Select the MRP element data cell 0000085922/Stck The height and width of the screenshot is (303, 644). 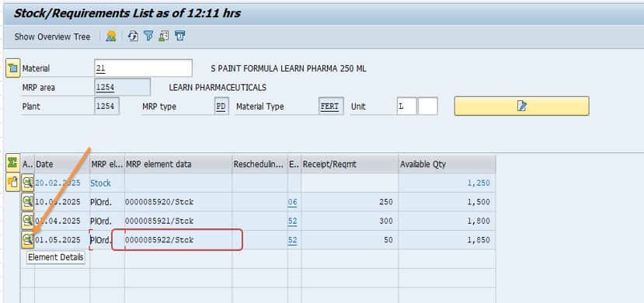[178, 240]
